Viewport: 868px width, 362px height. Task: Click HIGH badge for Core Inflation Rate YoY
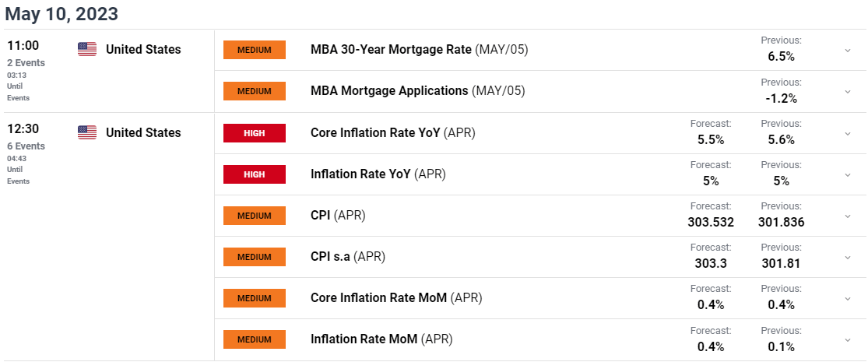255,133
